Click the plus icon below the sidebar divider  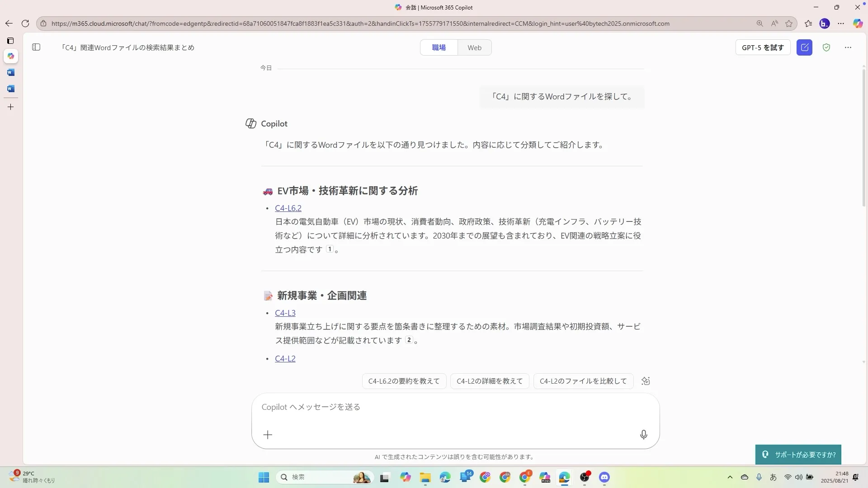[x=11, y=107]
